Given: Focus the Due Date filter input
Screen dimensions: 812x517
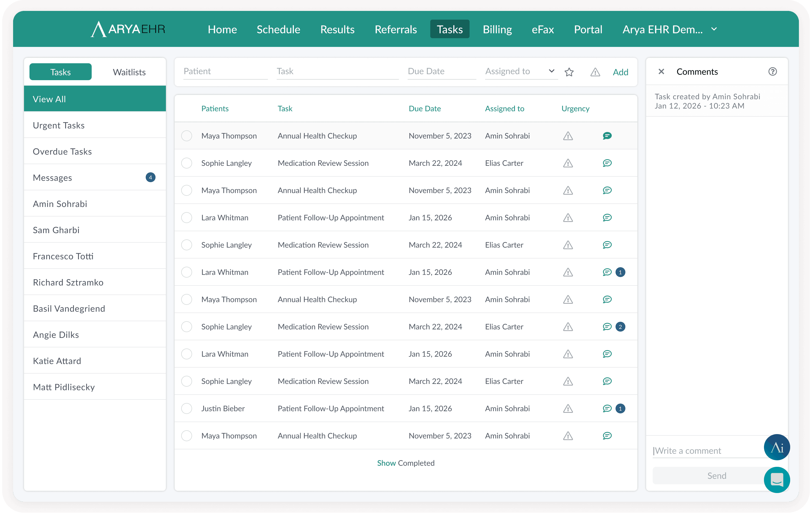Looking at the screenshot, I should click(x=441, y=71).
